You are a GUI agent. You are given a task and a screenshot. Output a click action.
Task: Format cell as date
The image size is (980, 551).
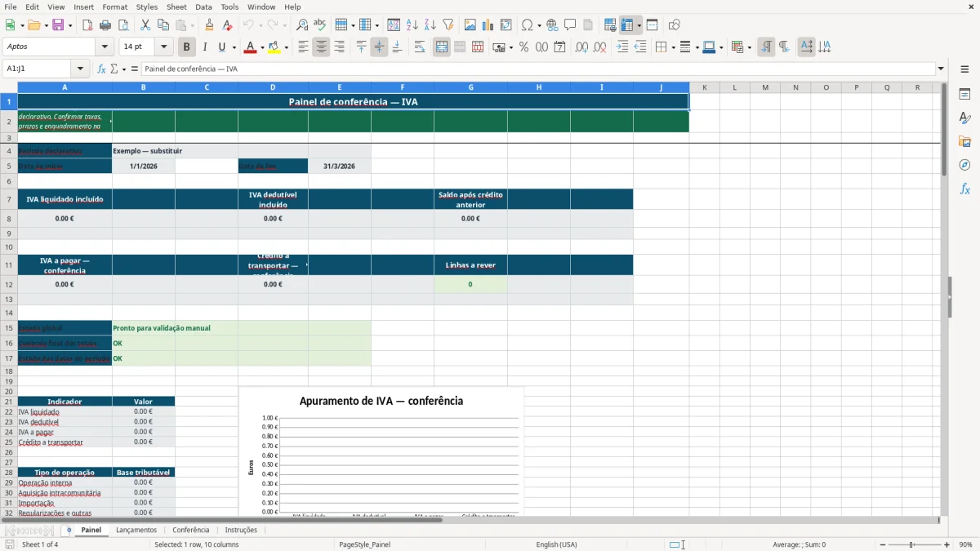pos(560,47)
